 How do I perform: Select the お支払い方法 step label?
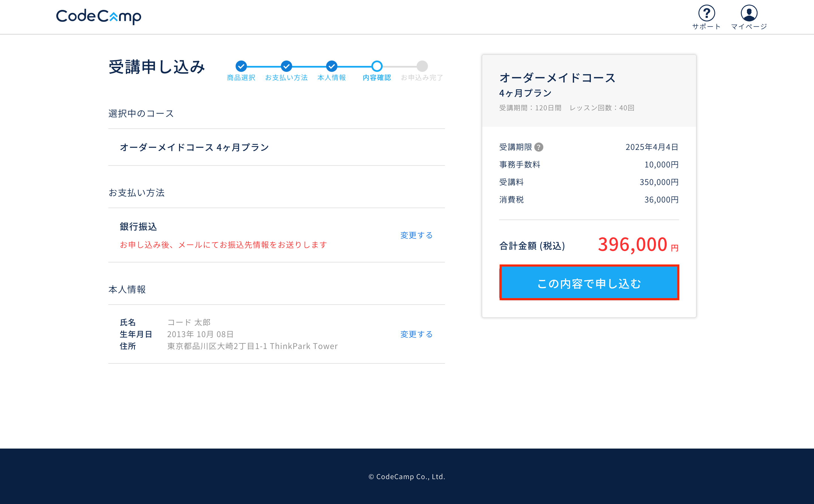(286, 78)
